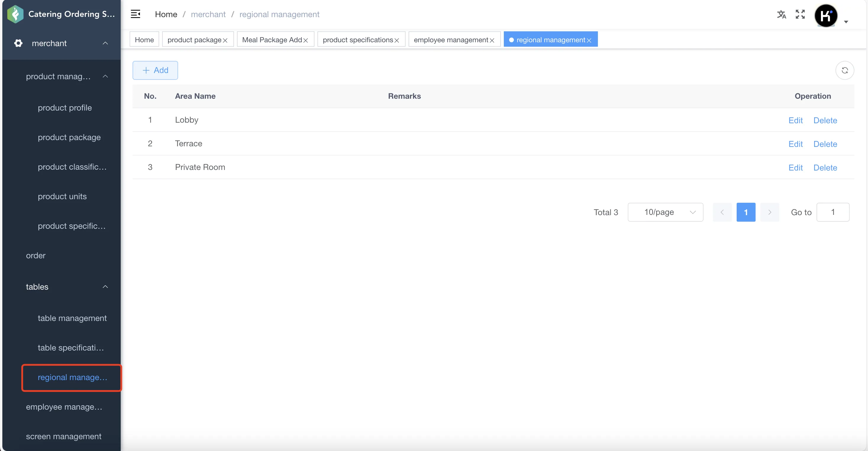
Task: Close the regional management tab
Action: 589,40
